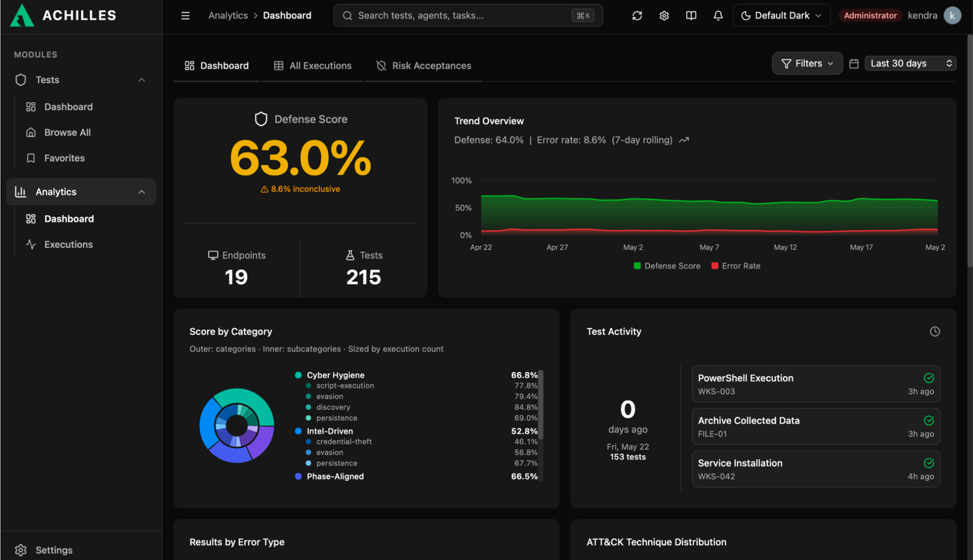
Task: Click the Achilles logo
Action: 63,15
